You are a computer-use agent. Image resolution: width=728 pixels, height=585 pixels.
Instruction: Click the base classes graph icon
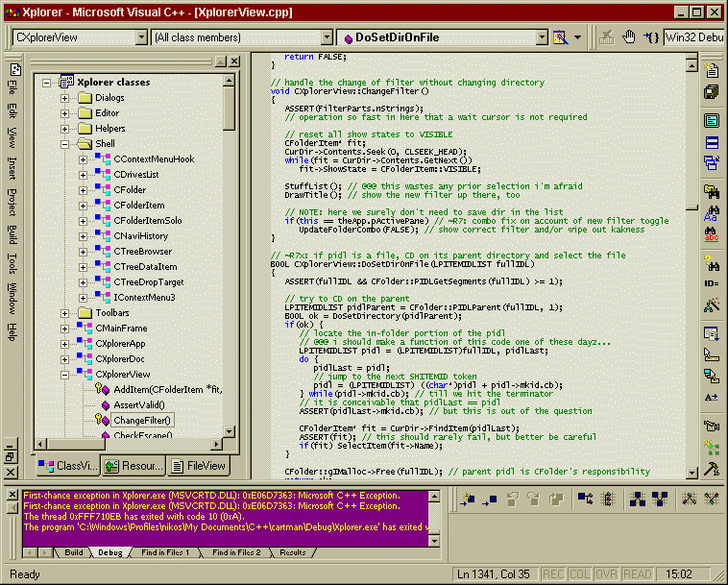coord(659,500)
